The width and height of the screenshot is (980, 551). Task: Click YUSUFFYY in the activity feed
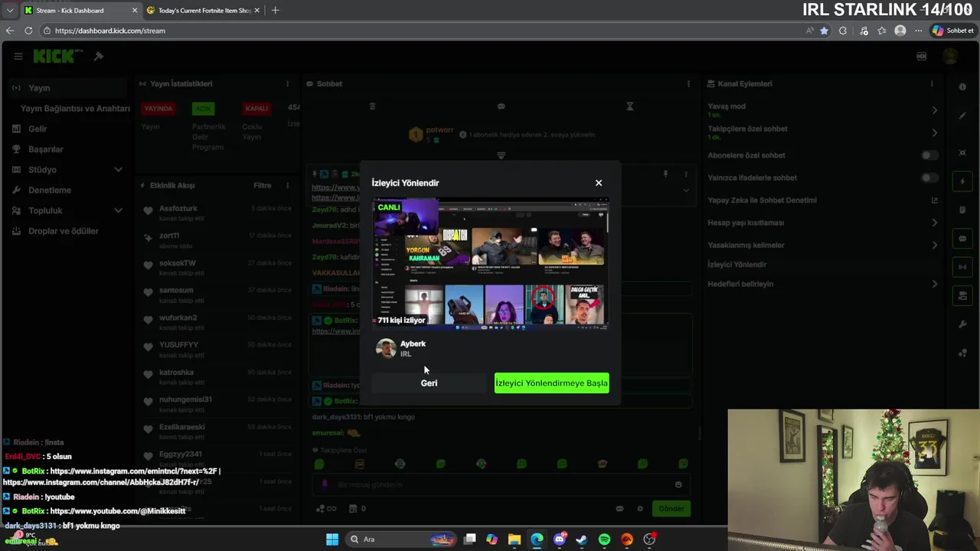click(178, 345)
